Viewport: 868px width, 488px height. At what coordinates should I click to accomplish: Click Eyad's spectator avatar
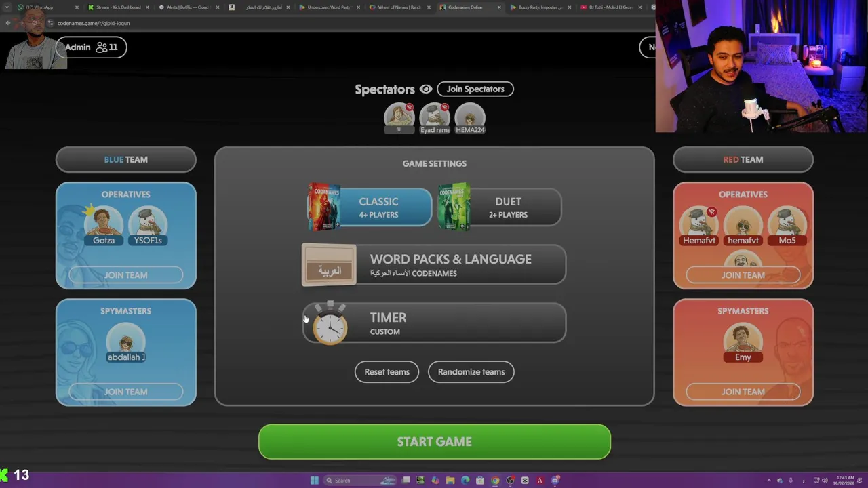(x=435, y=117)
